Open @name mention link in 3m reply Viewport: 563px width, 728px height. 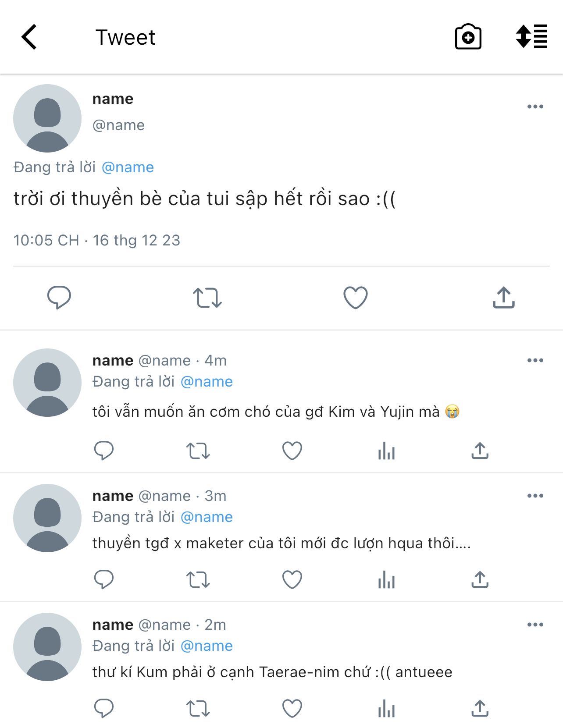pos(207,517)
